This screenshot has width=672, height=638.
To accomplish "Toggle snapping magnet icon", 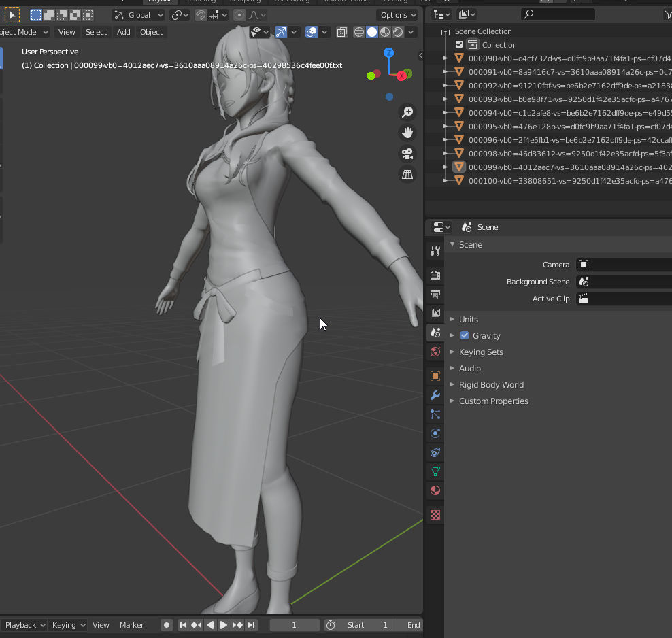I will click(200, 15).
